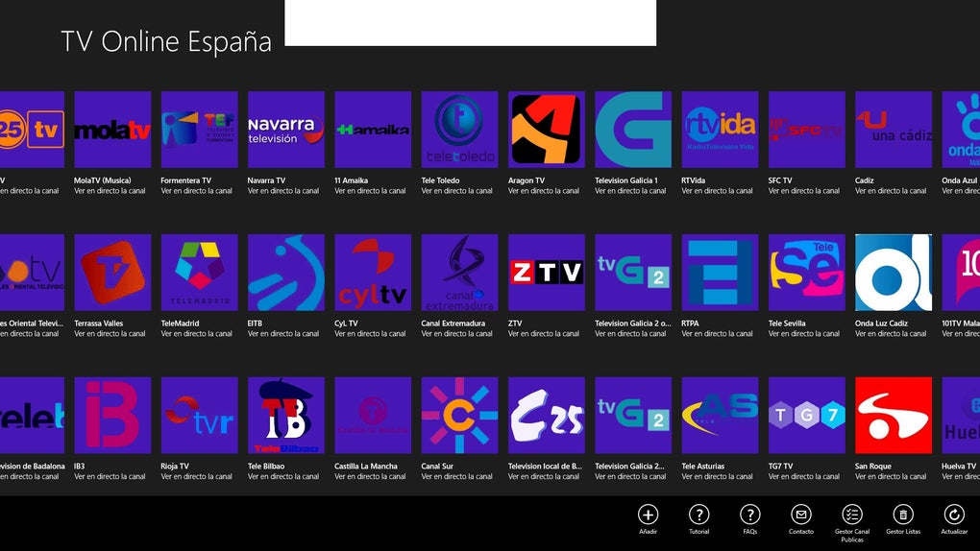This screenshot has height=551, width=980.
Task: Click the Tutorial label
Action: [698, 532]
